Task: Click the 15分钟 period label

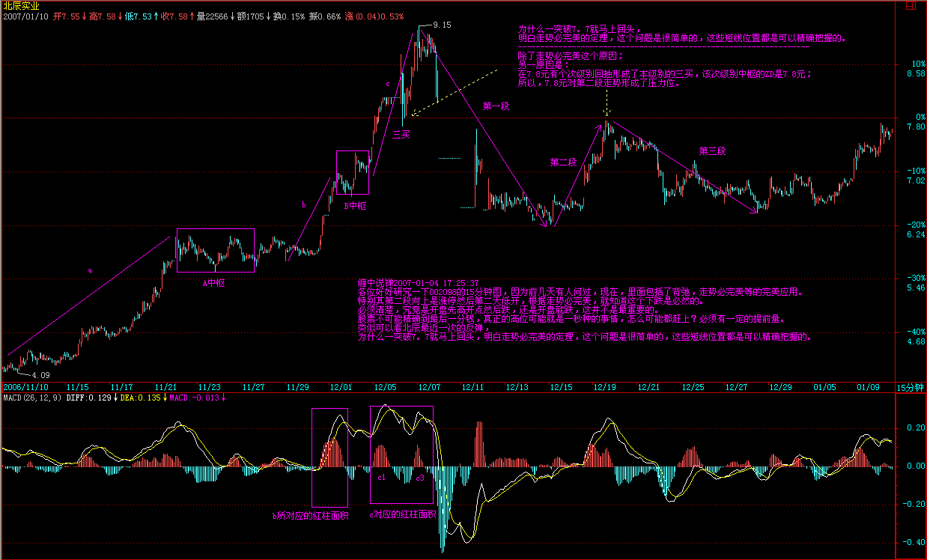Action: (911, 387)
